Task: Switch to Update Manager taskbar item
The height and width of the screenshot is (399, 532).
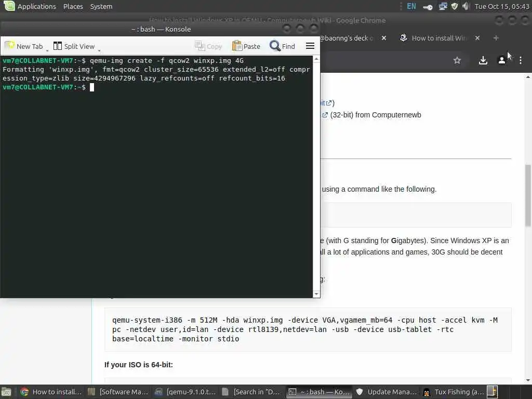Action: (386, 392)
